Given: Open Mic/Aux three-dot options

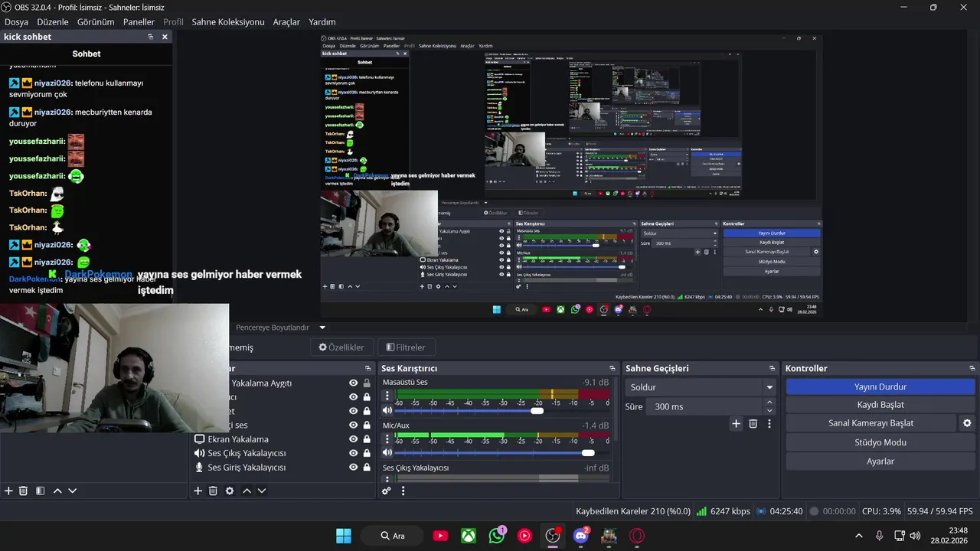Looking at the screenshot, I should 387,439.
